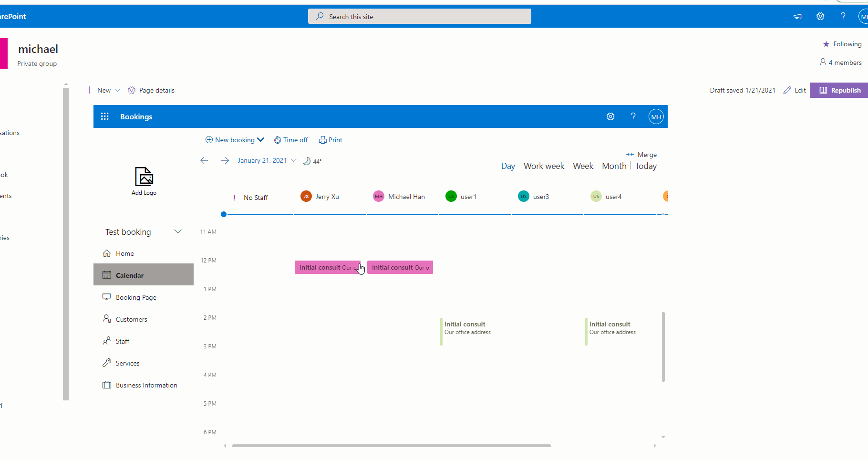Screen dimensions: 868x461
Task: Click the search magnifier icon
Action: coord(320,16)
